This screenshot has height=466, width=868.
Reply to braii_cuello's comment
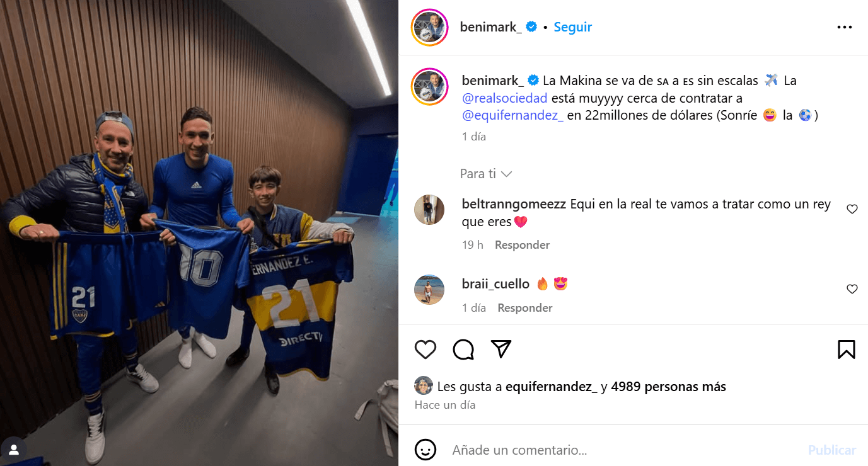pyautogui.click(x=525, y=308)
